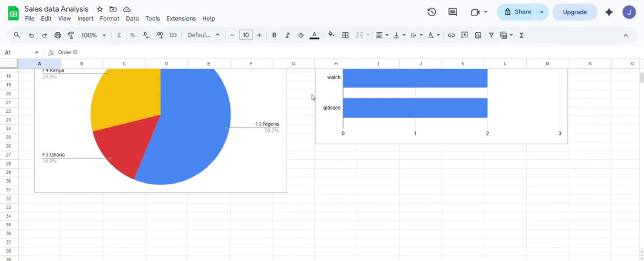
Task: Toggle italic formatting
Action: pos(287,35)
